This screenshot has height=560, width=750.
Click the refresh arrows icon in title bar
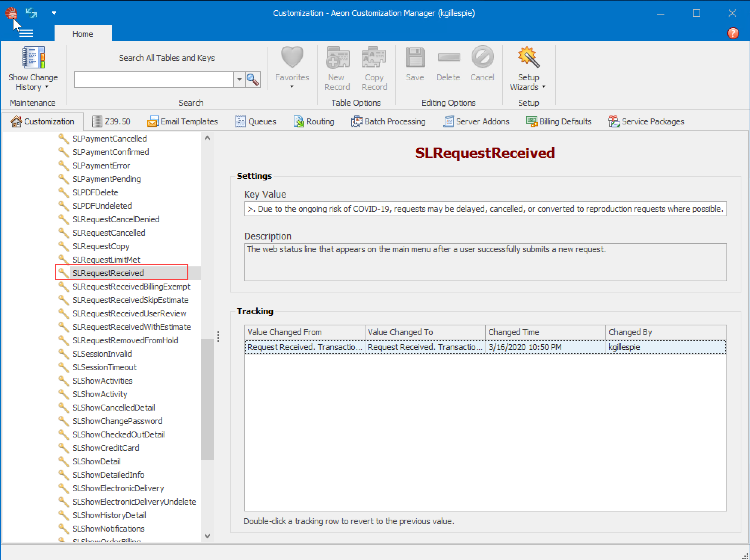coord(31,13)
